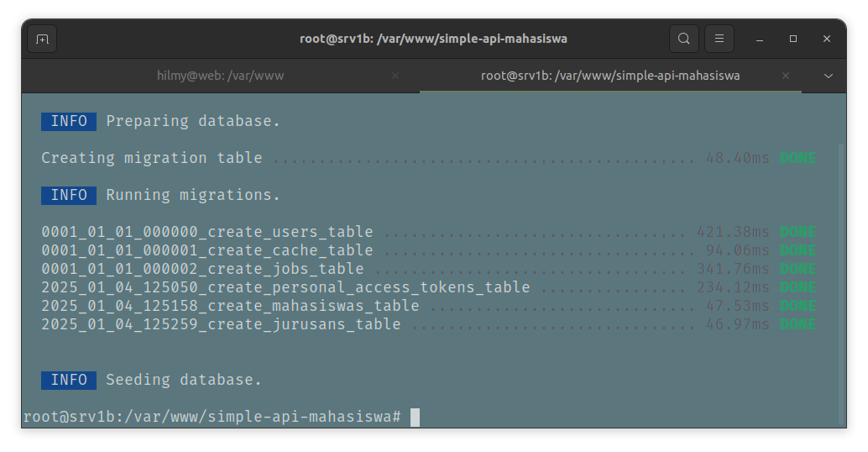The image size is (868, 452).
Task: Click the INFO badge beside Running migrations
Action: coord(69,196)
